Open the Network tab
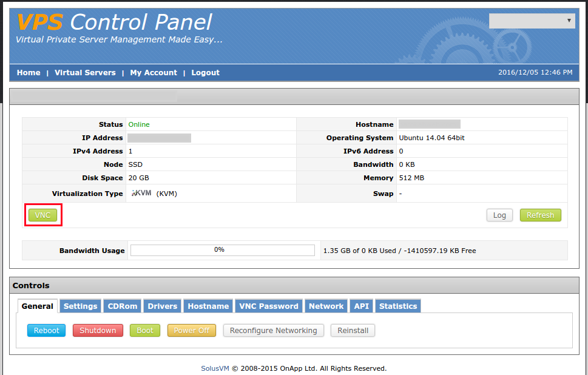Viewport: 588px width, 375px height. (x=326, y=306)
